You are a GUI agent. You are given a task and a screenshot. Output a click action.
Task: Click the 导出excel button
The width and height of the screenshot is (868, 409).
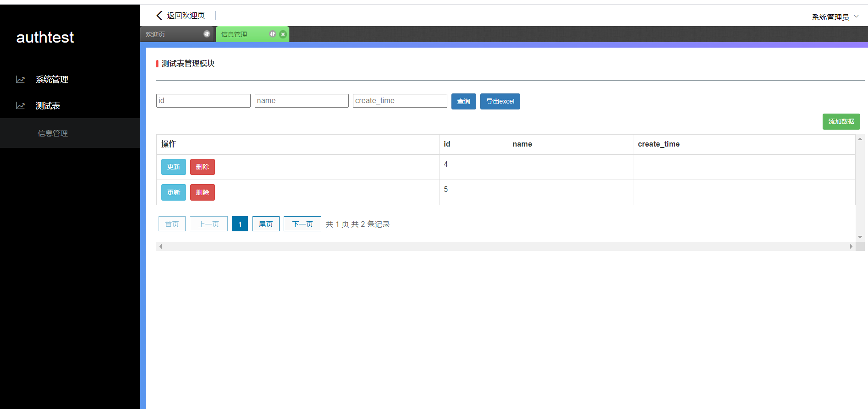coord(500,101)
